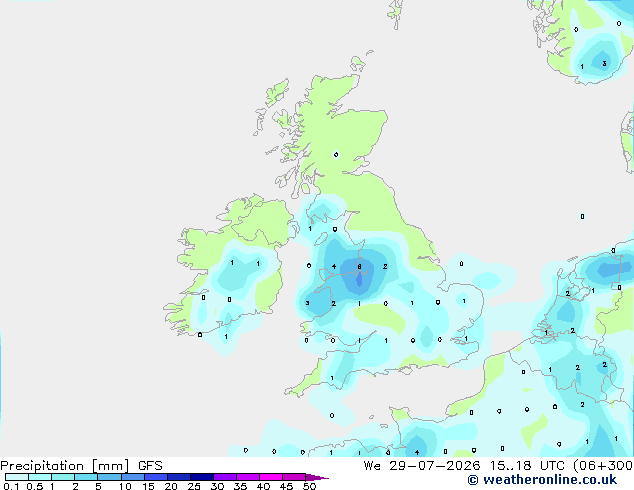The height and width of the screenshot is (490, 634).
Task: Click the legend swatch between 0.1 and 0.5
Action: tap(17, 477)
